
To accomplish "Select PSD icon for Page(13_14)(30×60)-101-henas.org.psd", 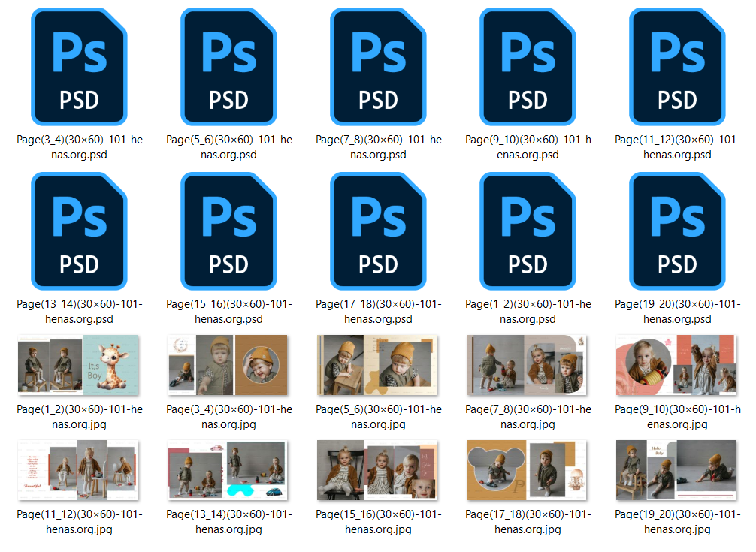I will 79,231.
